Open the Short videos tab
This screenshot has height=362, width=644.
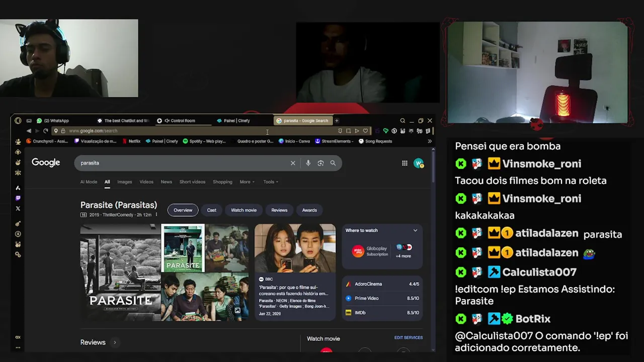(192, 182)
